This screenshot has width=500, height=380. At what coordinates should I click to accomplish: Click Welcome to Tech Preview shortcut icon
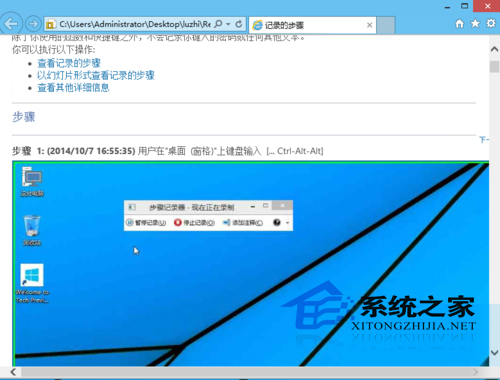[32, 283]
